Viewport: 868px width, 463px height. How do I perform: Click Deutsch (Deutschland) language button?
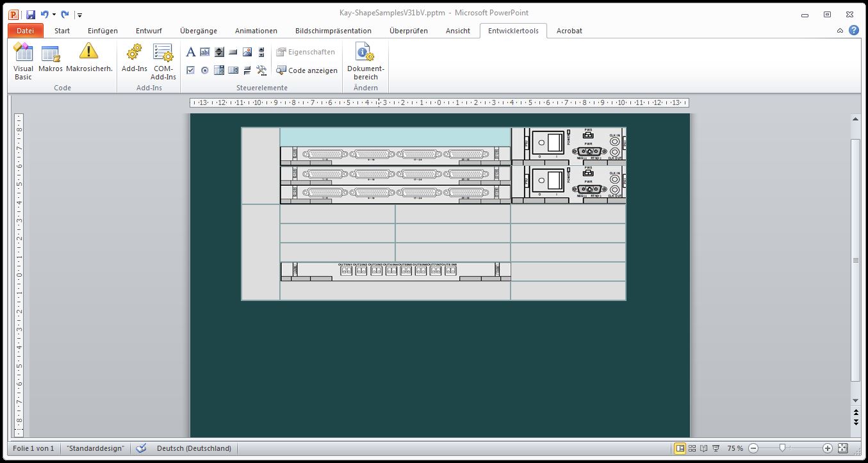(x=194, y=448)
